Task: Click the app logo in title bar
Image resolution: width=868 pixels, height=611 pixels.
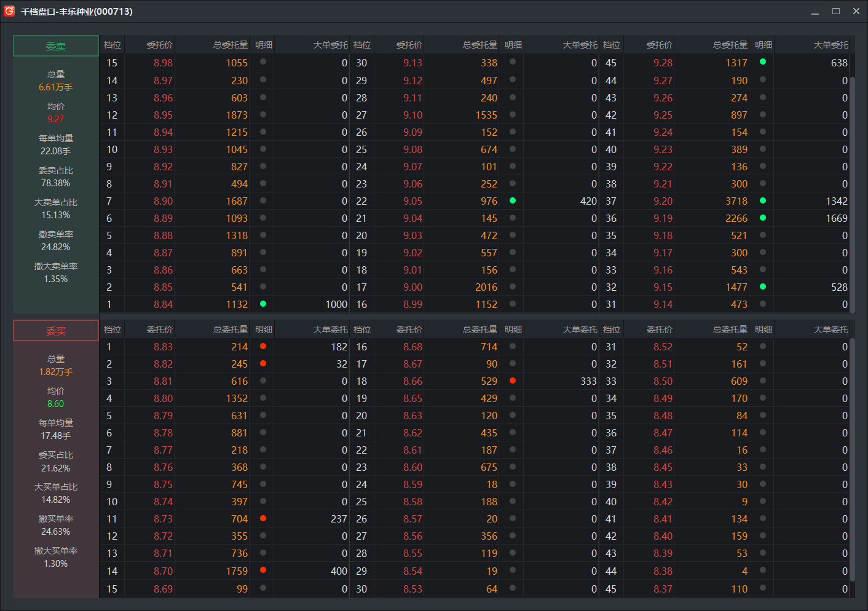Action: coord(9,11)
